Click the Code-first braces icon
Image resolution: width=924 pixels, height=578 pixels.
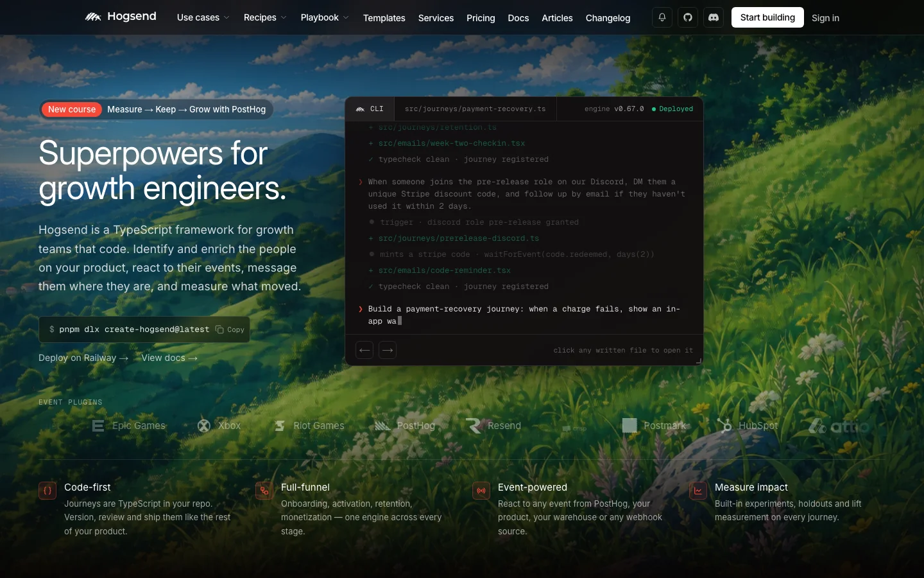point(47,491)
